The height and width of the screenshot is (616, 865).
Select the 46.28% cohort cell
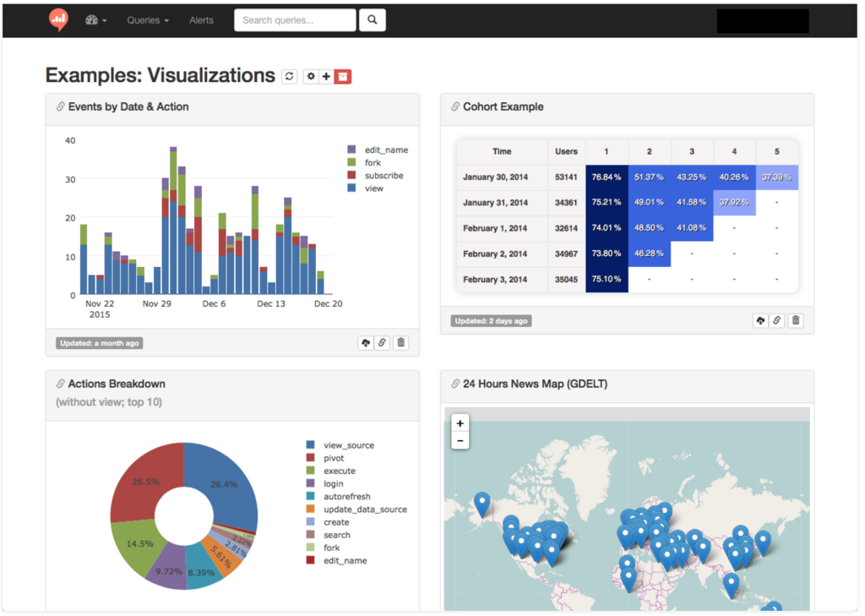point(649,253)
